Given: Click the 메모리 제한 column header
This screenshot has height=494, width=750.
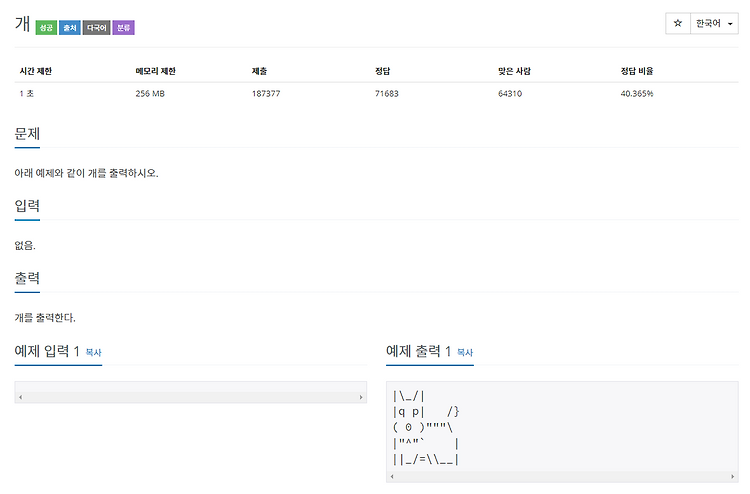Looking at the screenshot, I should click(155, 71).
